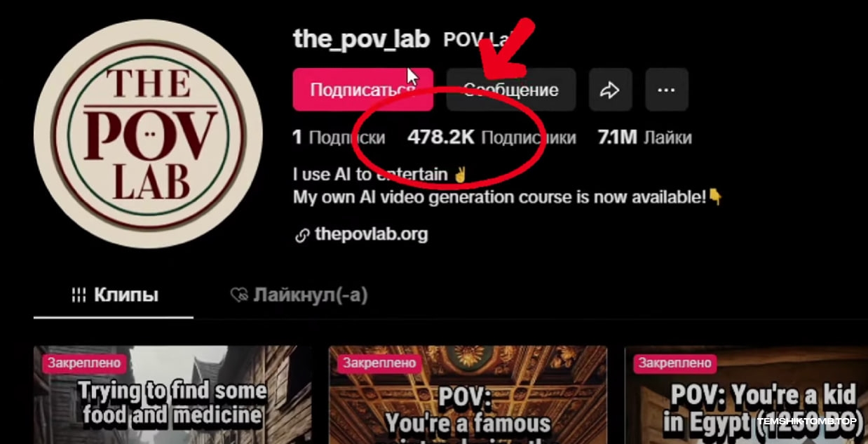This screenshot has height=444, width=868.
Task: View the 478.2K Подписчики followers list
Action: [491, 137]
